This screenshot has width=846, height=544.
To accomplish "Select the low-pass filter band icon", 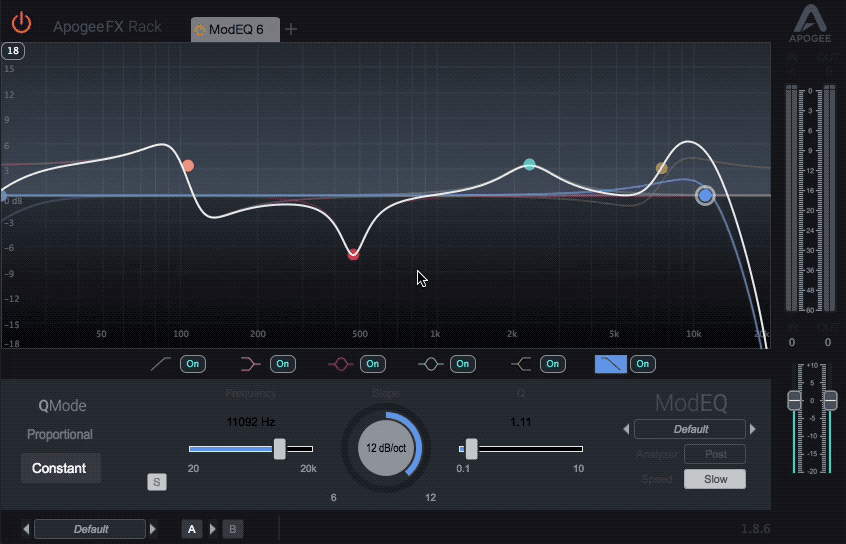I will tap(611, 364).
